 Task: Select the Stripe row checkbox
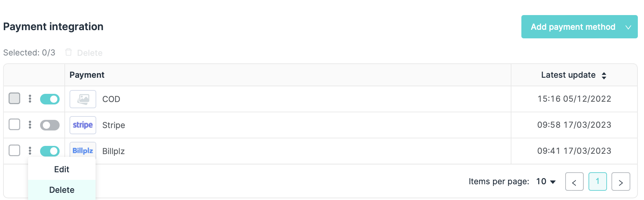14,124
